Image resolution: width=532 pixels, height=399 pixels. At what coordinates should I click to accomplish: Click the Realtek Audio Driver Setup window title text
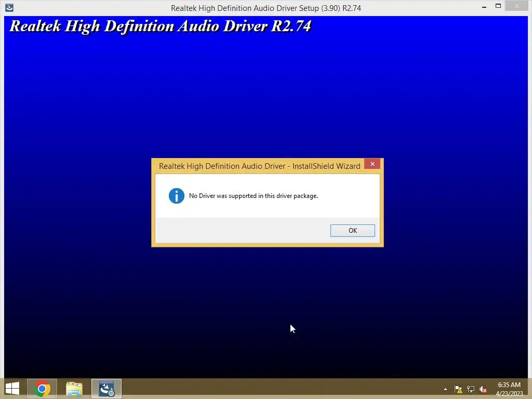pyautogui.click(x=265, y=8)
